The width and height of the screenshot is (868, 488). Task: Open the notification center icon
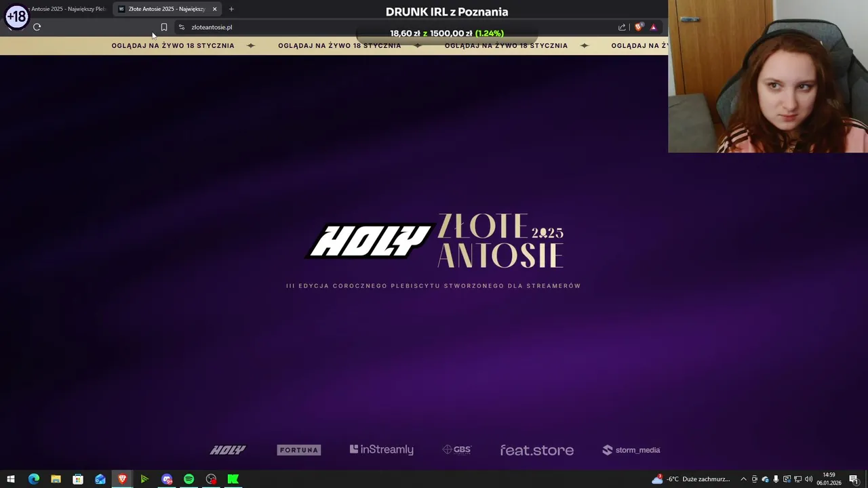point(854,479)
